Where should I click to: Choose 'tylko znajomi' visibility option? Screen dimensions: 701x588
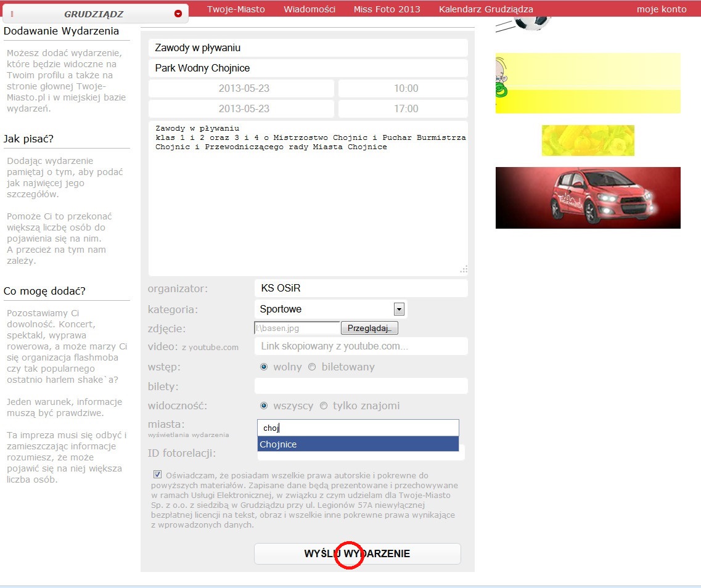pos(324,406)
